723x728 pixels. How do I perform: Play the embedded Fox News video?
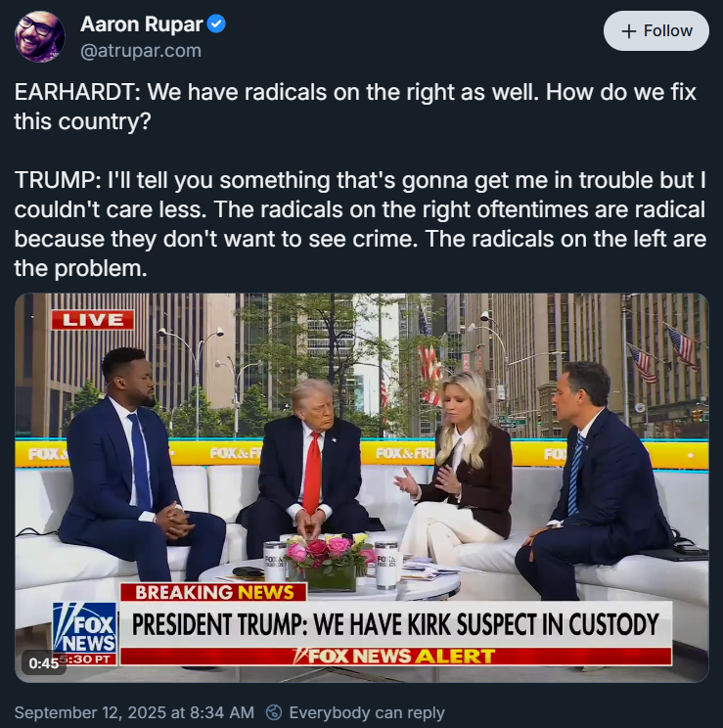click(362, 487)
